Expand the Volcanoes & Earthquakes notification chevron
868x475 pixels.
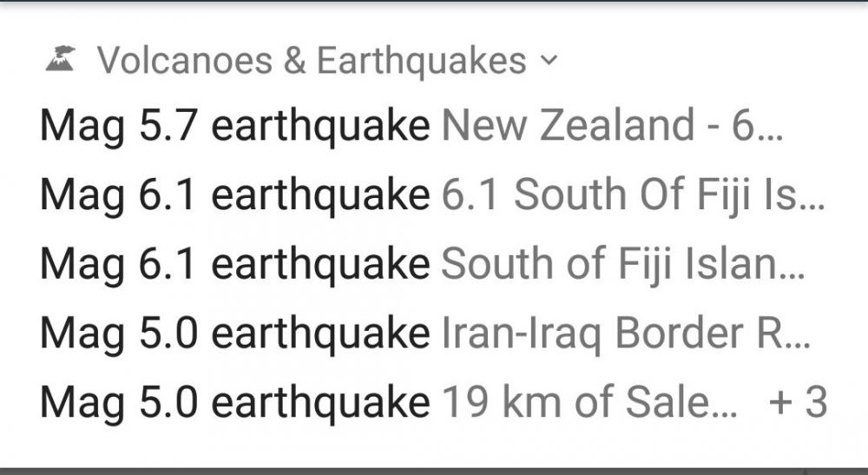click(x=547, y=61)
